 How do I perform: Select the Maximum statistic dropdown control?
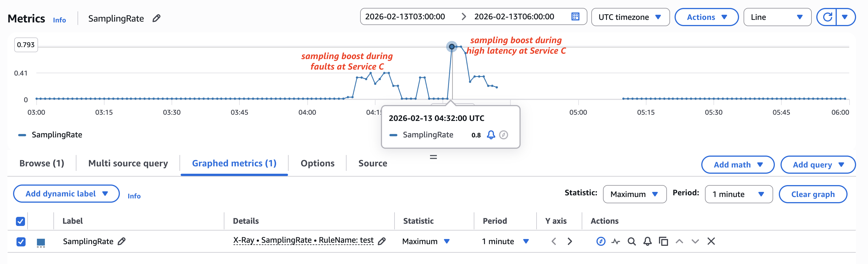pyautogui.click(x=635, y=194)
